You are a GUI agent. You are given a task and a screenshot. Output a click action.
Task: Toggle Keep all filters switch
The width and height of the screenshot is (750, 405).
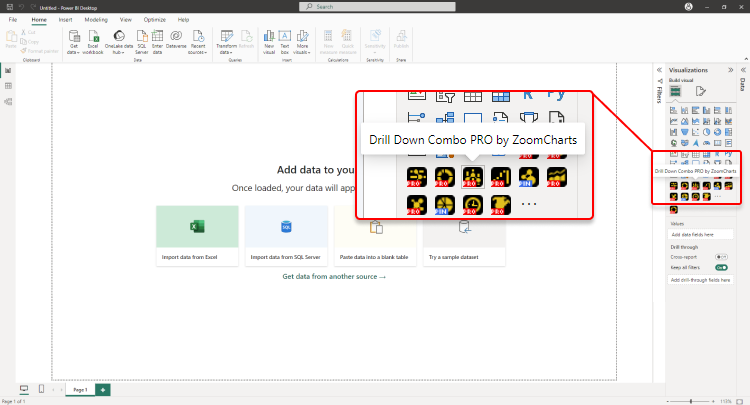coord(721,268)
